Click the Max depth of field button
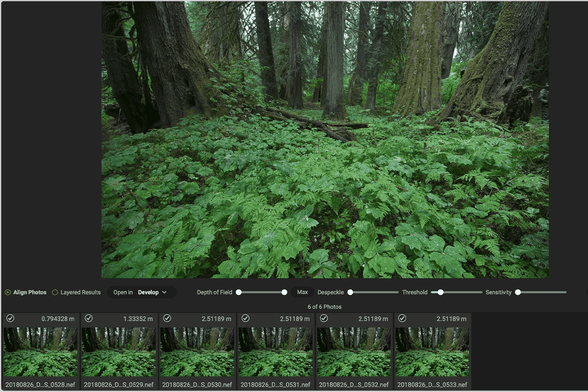 [302, 292]
